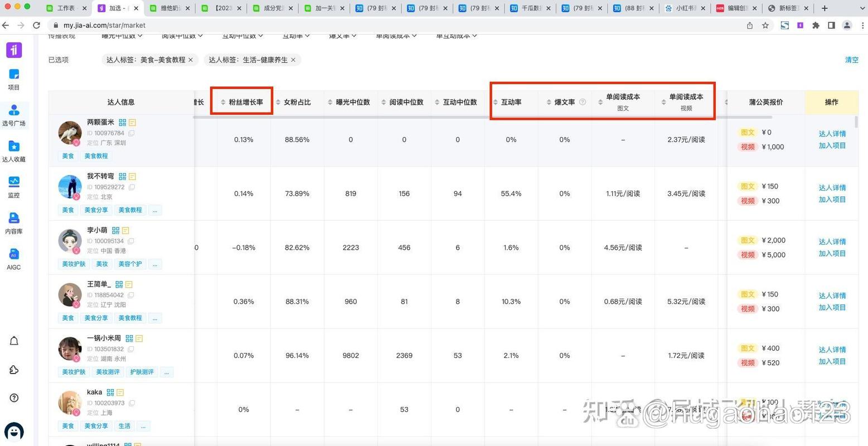Click 清空 to clear all filters
The width and height of the screenshot is (868, 446).
point(852,60)
